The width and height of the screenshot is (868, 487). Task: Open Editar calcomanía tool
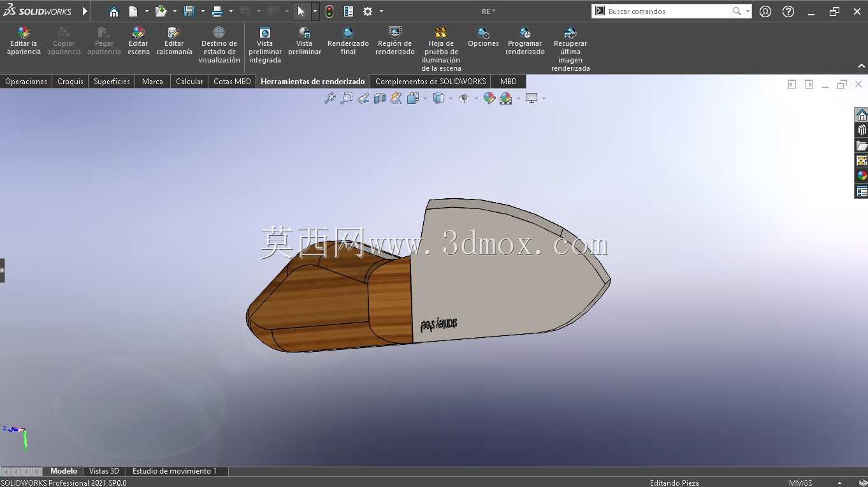[174, 41]
